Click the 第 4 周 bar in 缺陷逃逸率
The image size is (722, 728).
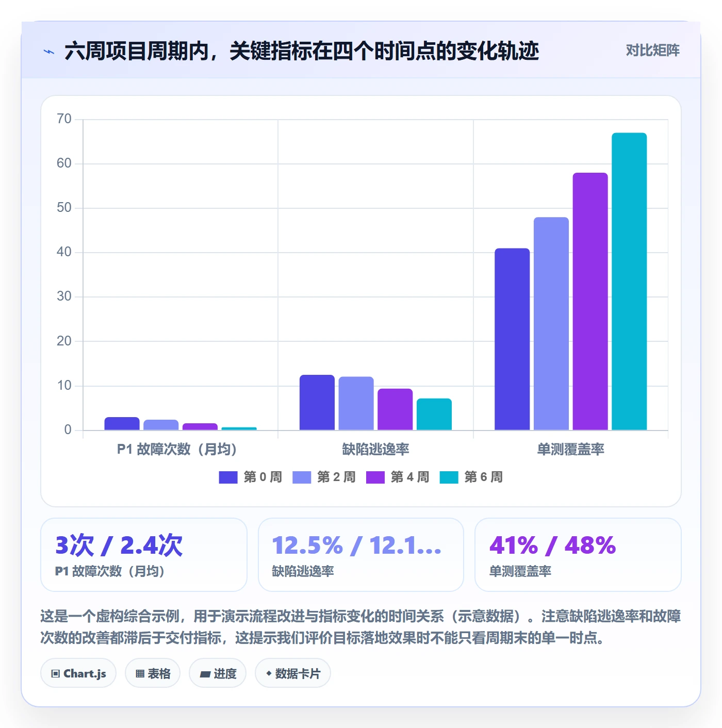coord(395,409)
